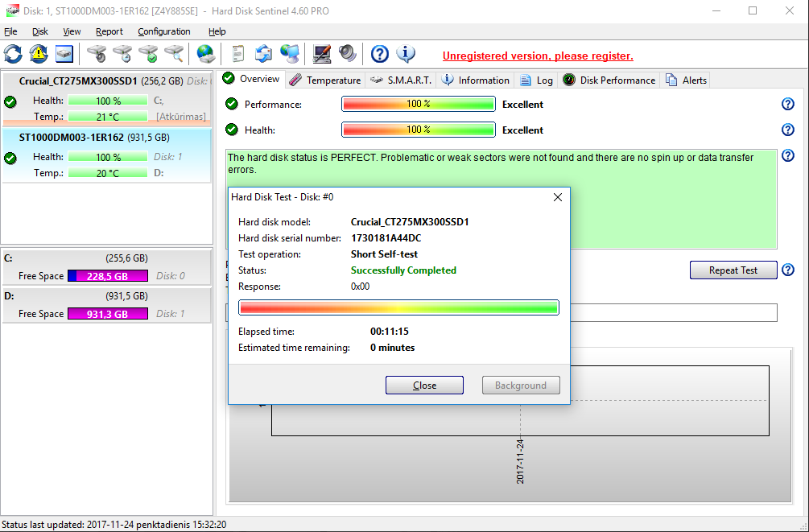
Task: Switch to the Information tab
Action: pyautogui.click(x=476, y=80)
